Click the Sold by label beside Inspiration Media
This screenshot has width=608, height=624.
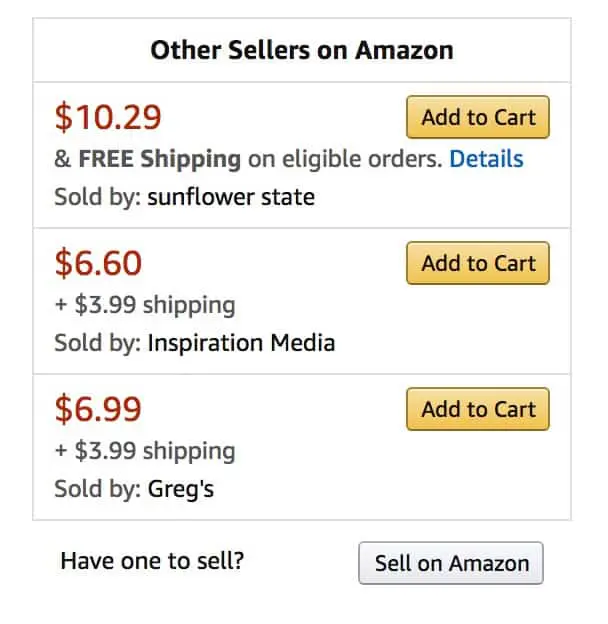point(98,343)
